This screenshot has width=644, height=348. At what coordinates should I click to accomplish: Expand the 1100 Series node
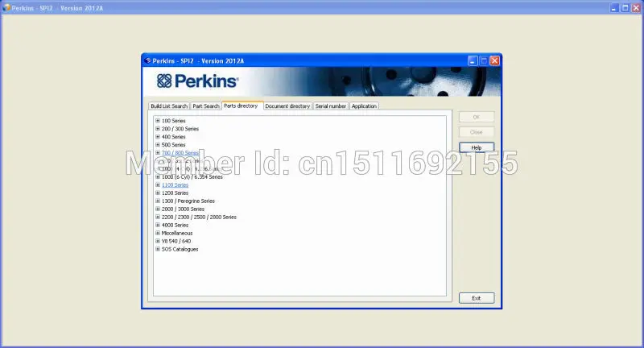point(158,185)
